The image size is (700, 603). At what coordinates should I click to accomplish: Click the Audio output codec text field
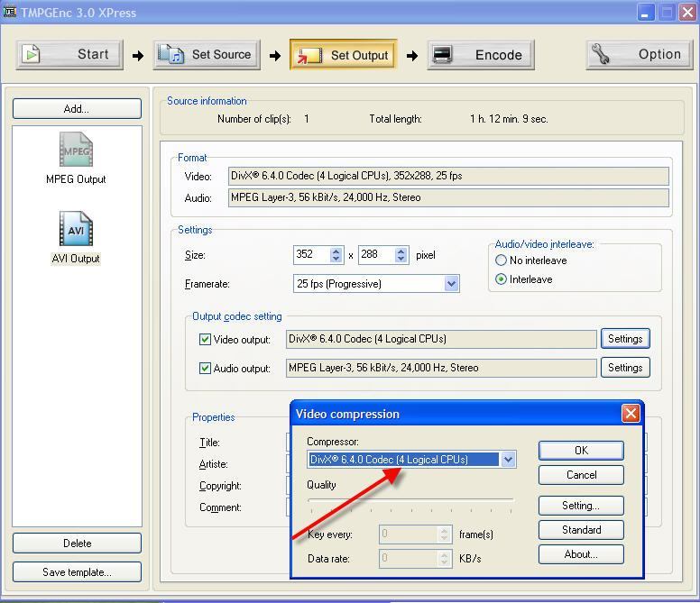[441, 368]
